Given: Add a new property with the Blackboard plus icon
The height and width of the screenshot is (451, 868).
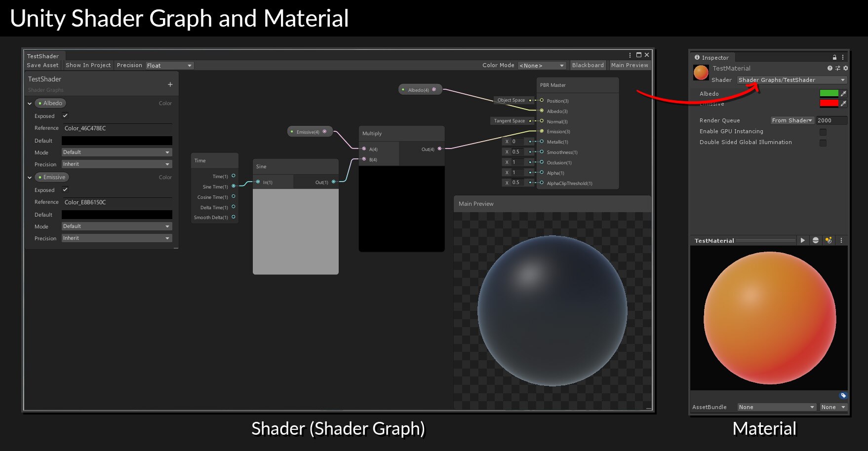Looking at the screenshot, I should pyautogui.click(x=170, y=84).
